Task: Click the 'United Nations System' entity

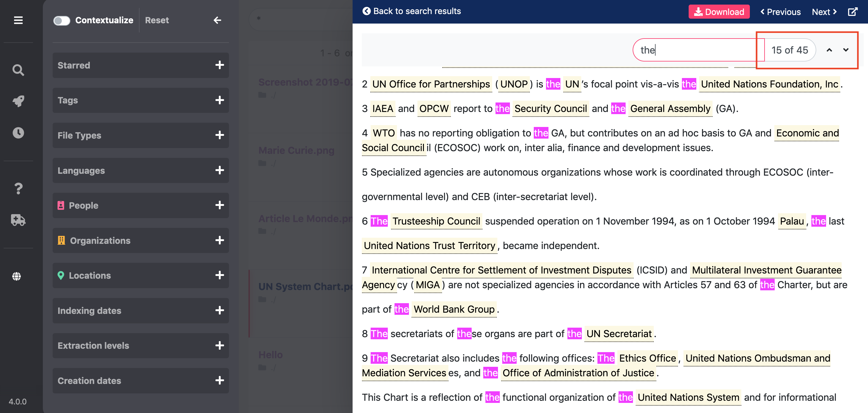Action: (688, 397)
